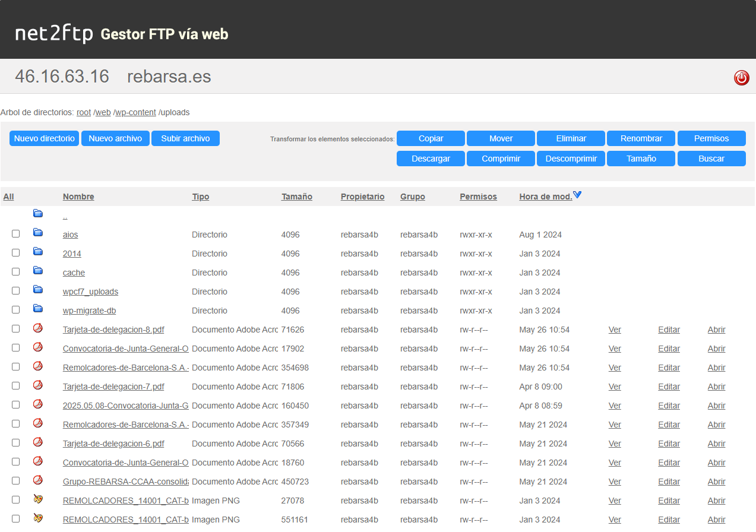
Task: Click the PDF icon for Tarjeta-de-delegacion-7.pdf
Action: [x=38, y=385]
